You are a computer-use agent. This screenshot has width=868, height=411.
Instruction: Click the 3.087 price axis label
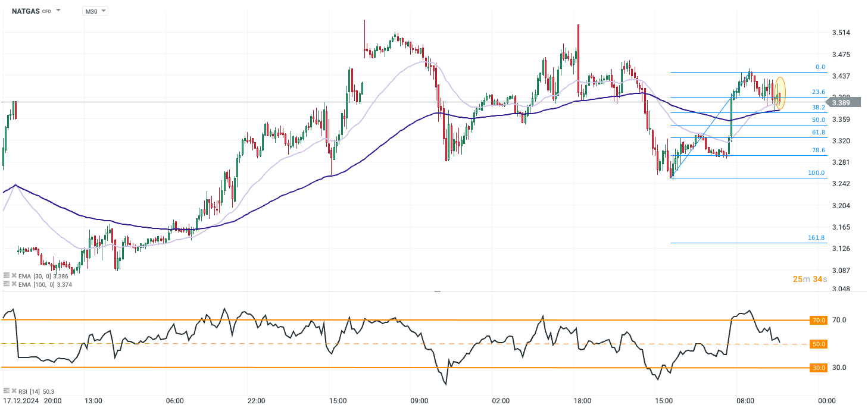[x=841, y=270]
